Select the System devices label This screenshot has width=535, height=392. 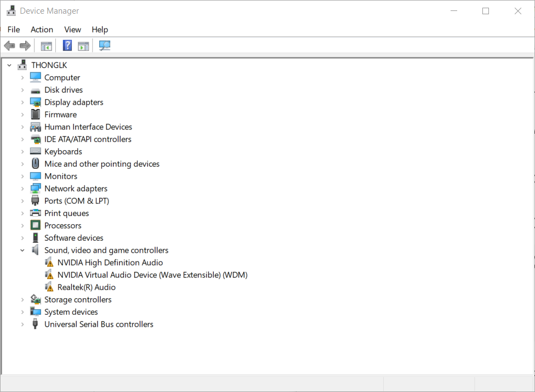pos(71,312)
